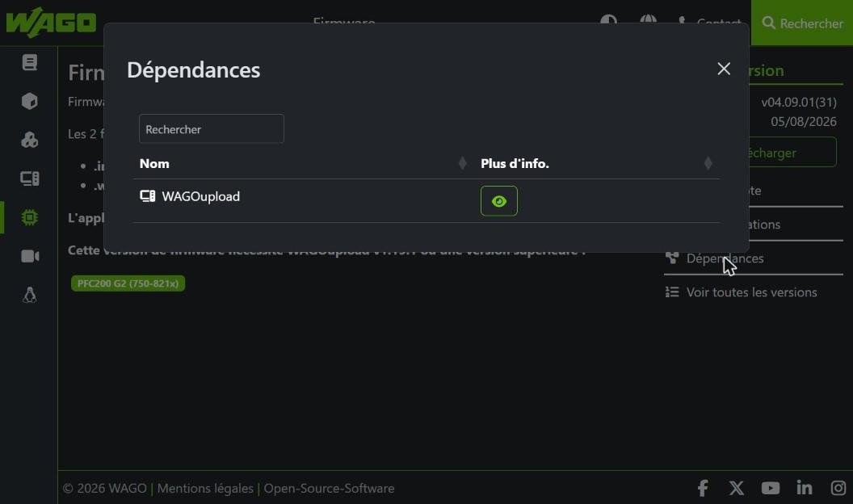Click the Télécharger button behind the dialog
Image resolution: width=853 pixels, height=504 pixels.
(792, 152)
